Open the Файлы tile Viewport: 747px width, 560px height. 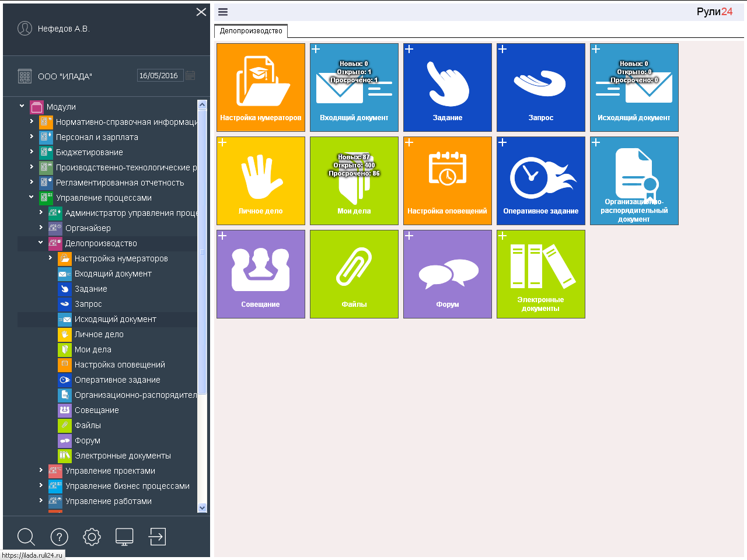354,274
